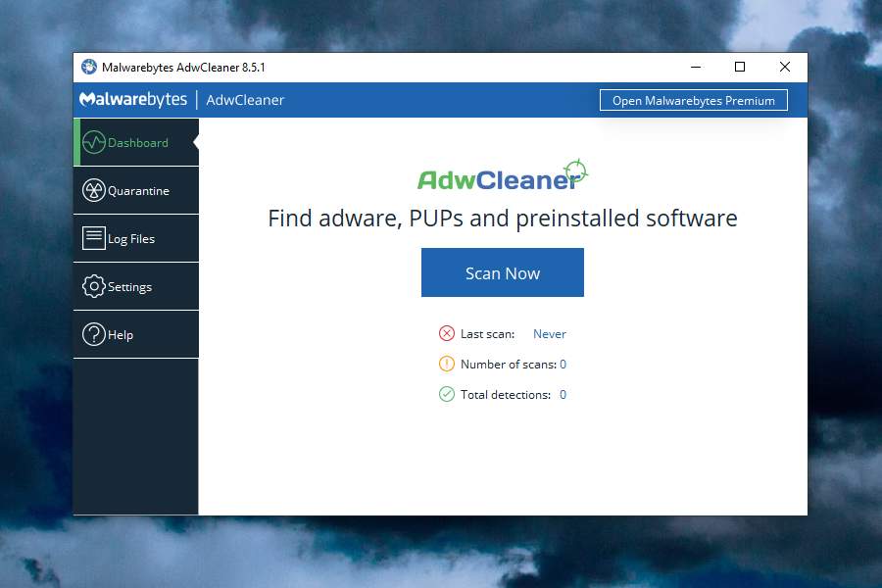Open the Log Files section label
Screen dimensions: 882x588
click(131, 239)
